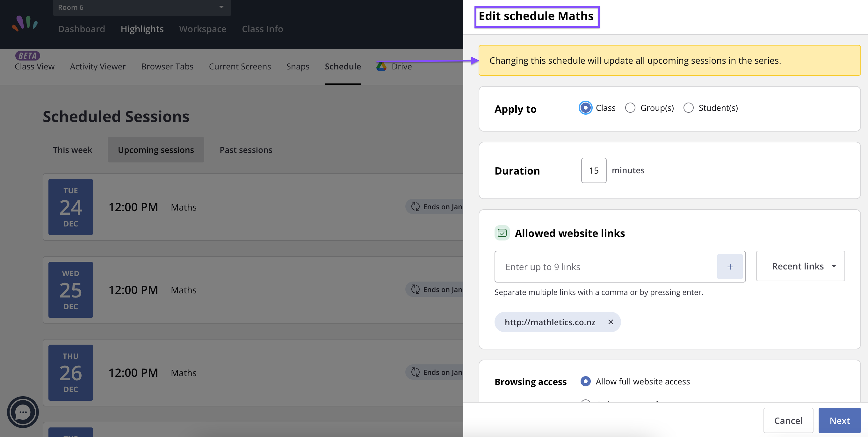Image resolution: width=868 pixels, height=437 pixels.
Task: Click the THU 26 DEC date tile
Action: [x=71, y=373]
